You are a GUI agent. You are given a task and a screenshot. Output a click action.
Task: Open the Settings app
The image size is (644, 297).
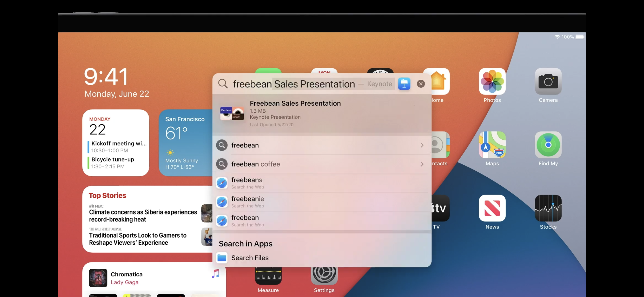pyautogui.click(x=324, y=276)
